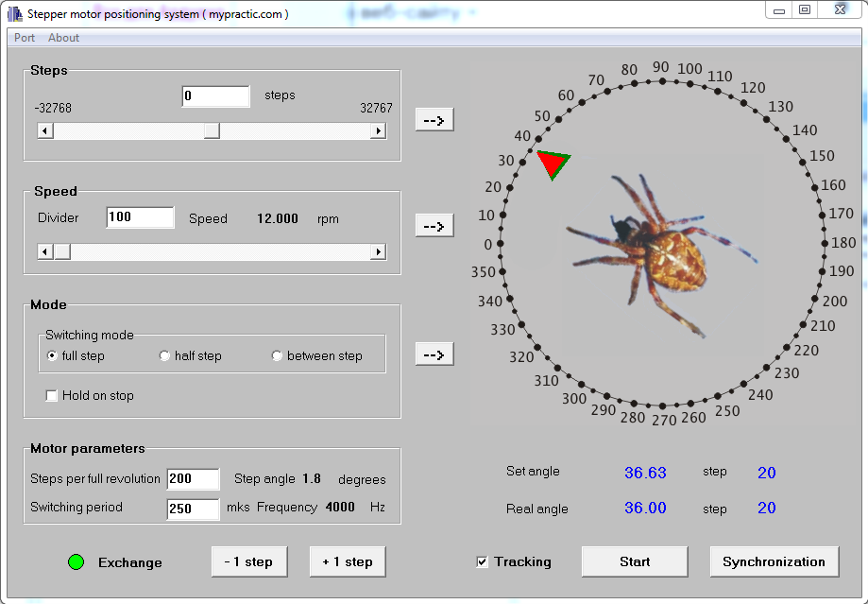The width and height of the screenshot is (868, 604).
Task: Click the 270 degree label on the dial
Action: tap(664, 420)
